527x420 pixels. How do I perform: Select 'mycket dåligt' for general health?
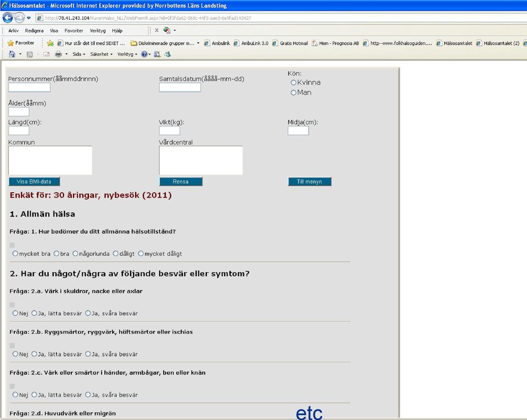pyautogui.click(x=141, y=254)
